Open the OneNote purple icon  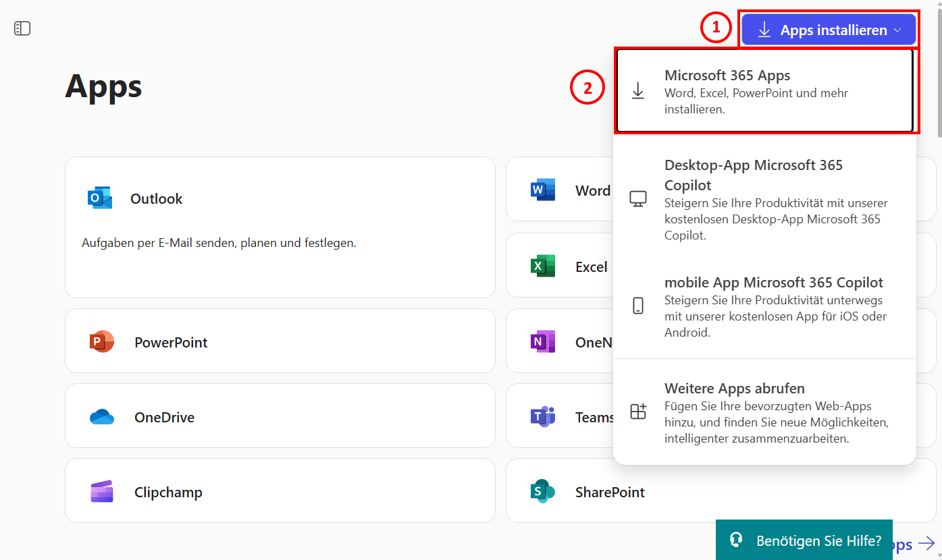542,342
